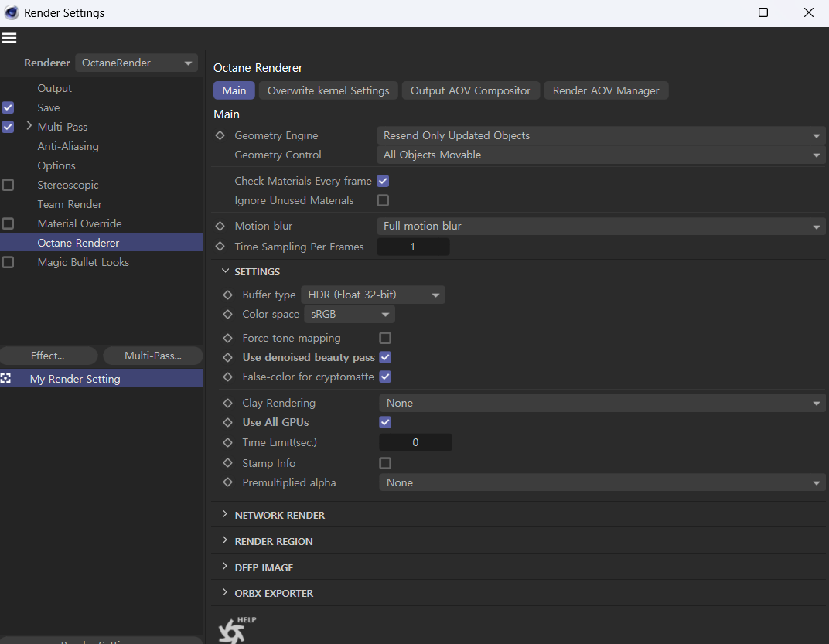Click the Buffer type keyframe diamond
The height and width of the screenshot is (644, 829).
coord(228,295)
